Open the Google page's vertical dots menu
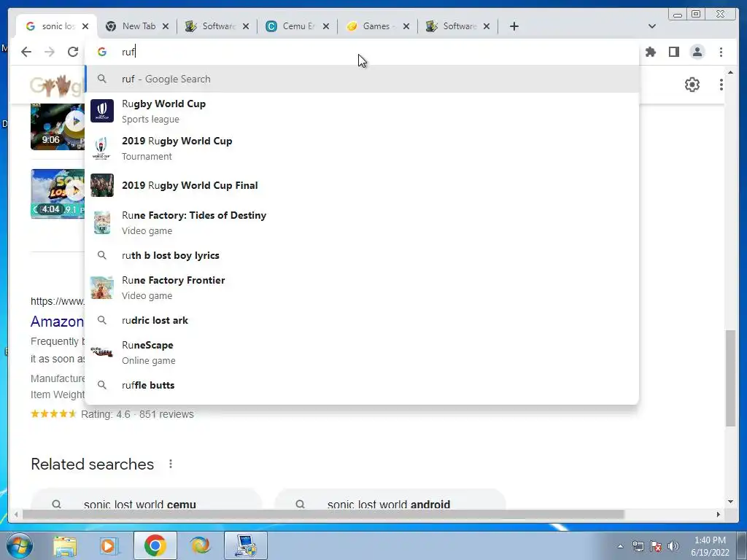 721,85
